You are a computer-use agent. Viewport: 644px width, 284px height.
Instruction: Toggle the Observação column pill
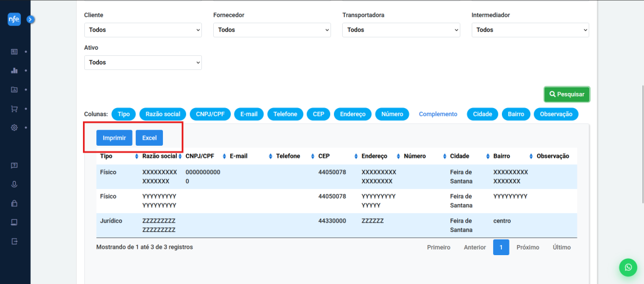click(556, 114)
